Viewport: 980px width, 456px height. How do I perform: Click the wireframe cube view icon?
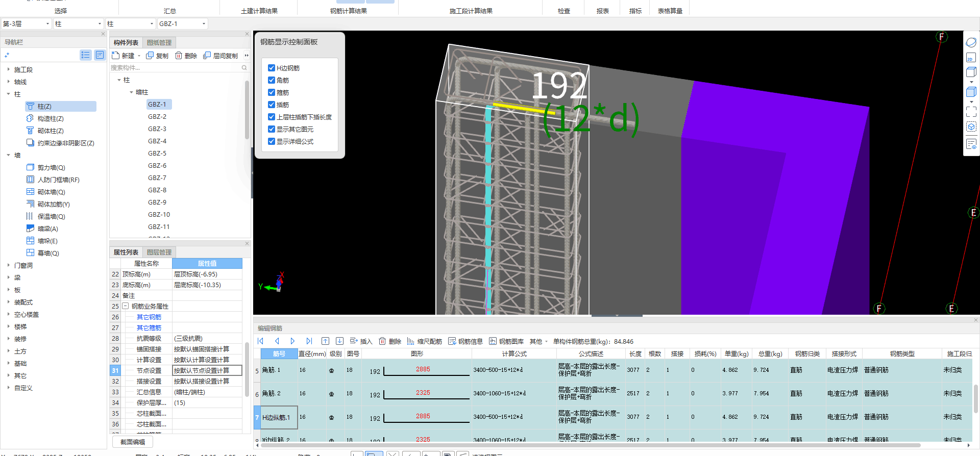tap(971, 72)
